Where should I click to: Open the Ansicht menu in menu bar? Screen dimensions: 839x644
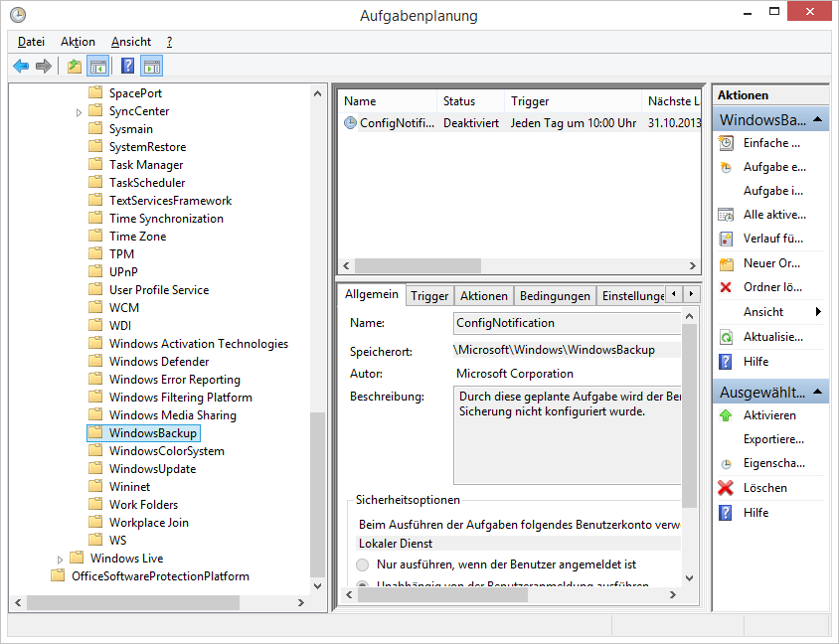click(x=131, y=42)
